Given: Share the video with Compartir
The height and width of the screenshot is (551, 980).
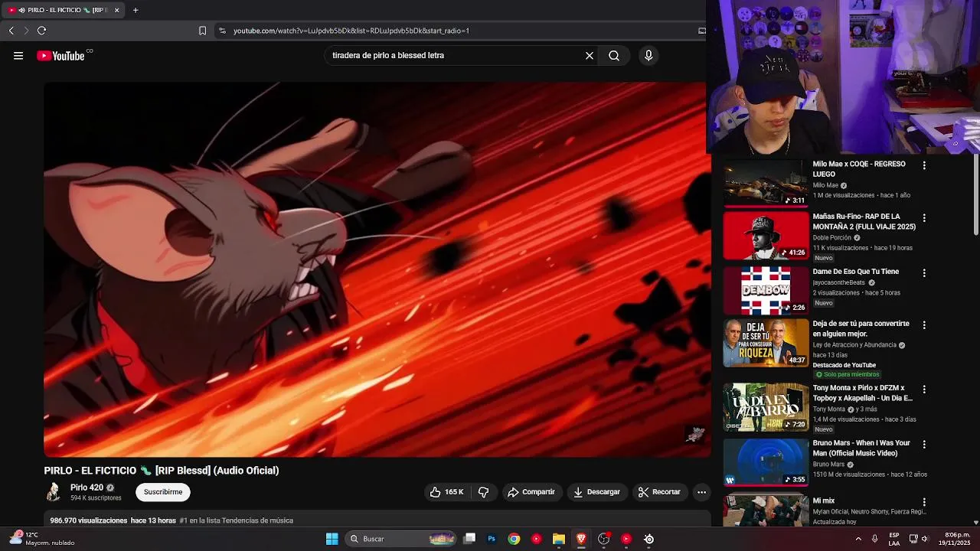Looking at the screenshot, I should pyautogui.click(x=531, y=492).
